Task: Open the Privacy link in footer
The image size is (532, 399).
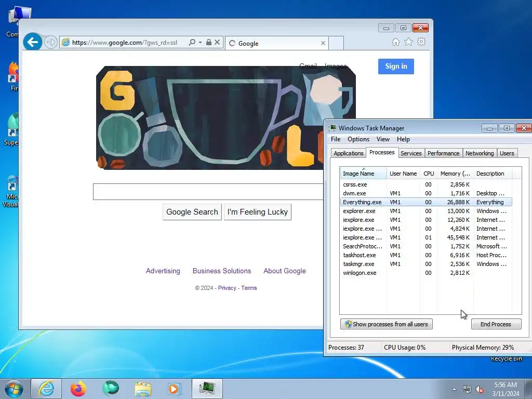Action: [227, 288]
